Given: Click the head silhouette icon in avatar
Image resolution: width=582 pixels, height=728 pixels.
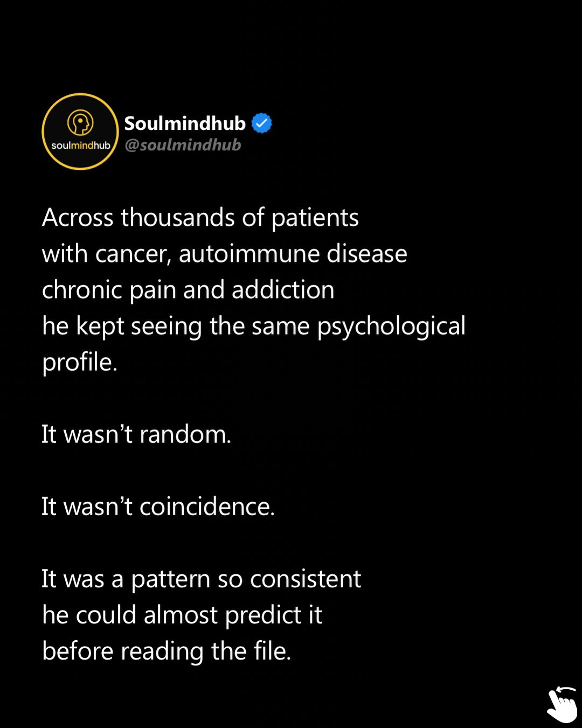Looking at the screenshot, I should pyautogui.click(x=80, y=123).
